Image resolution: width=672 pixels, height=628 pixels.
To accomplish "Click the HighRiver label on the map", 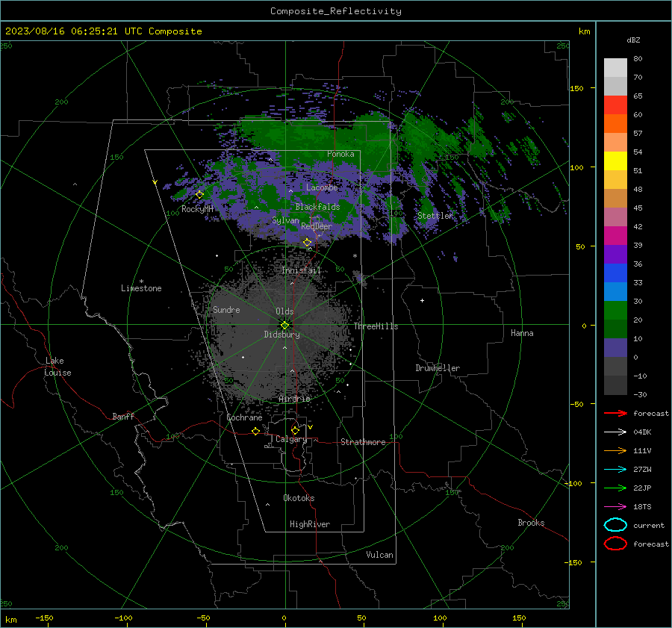I will pyautogui.click(x=310, y=524).
